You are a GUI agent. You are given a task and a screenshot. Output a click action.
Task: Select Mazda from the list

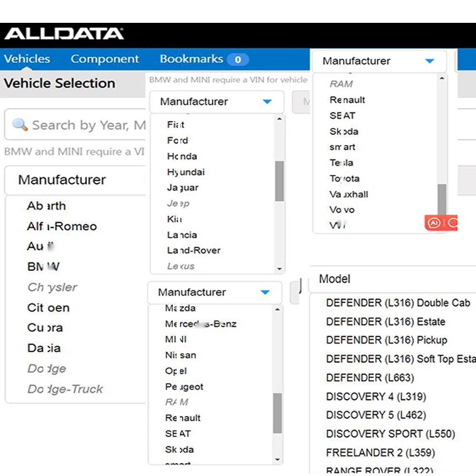point(180,308)
